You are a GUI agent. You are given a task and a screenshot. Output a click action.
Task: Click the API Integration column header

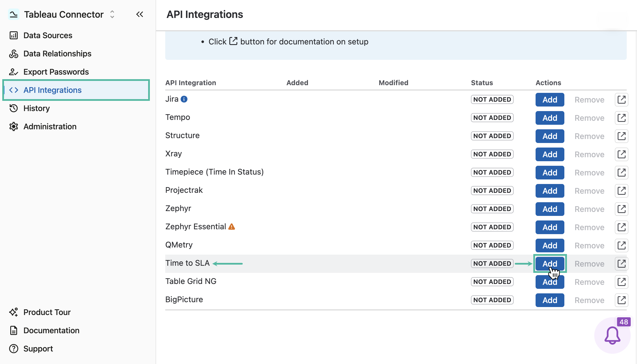coord(191,83)
